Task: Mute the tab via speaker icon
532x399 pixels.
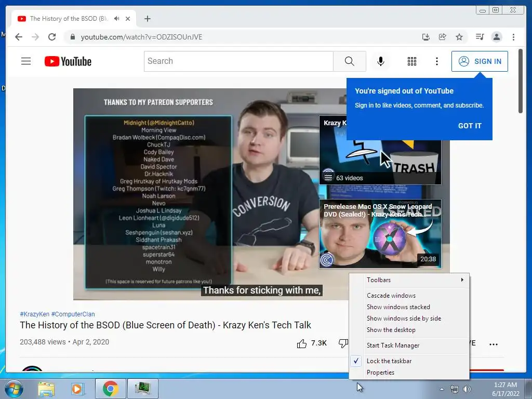Action: click(x=117, y=19)
